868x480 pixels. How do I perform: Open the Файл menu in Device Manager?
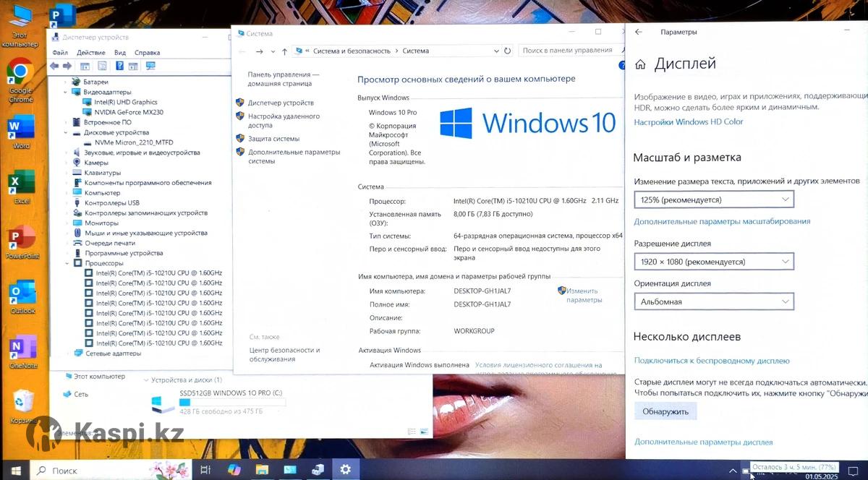(60, 53)
